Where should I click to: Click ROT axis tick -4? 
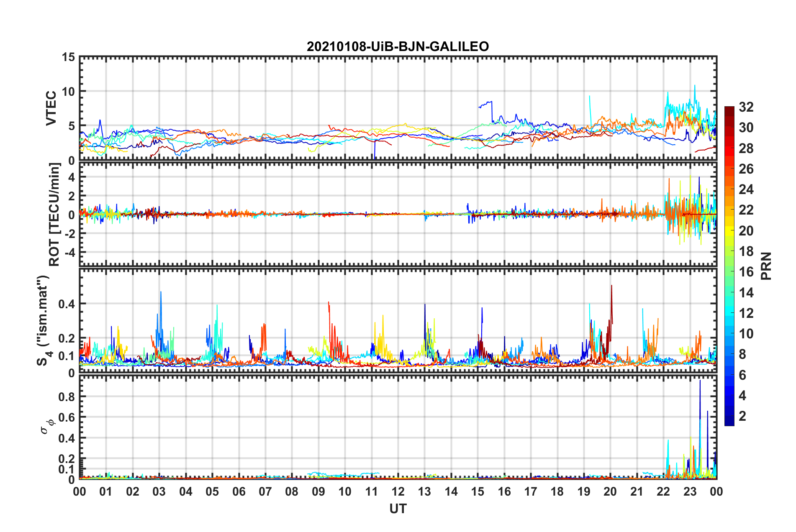point(71,252)
